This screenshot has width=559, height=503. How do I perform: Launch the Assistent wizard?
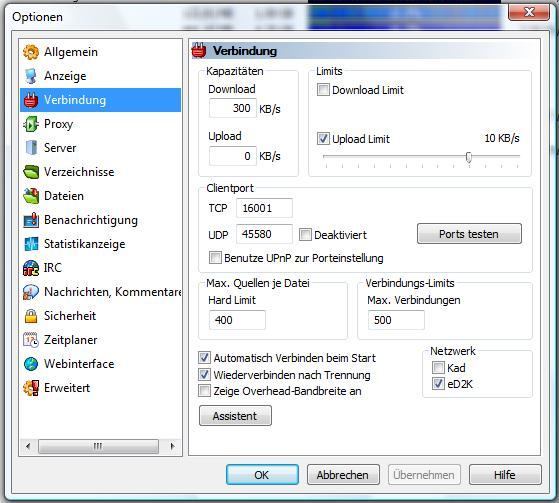(x=235, y=416)
